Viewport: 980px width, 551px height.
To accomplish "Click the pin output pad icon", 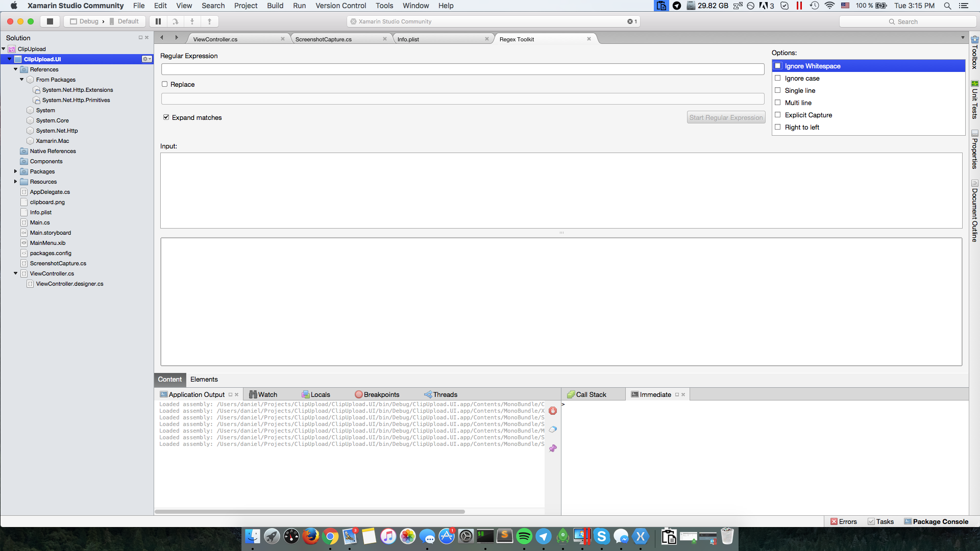I will [553, 448].
